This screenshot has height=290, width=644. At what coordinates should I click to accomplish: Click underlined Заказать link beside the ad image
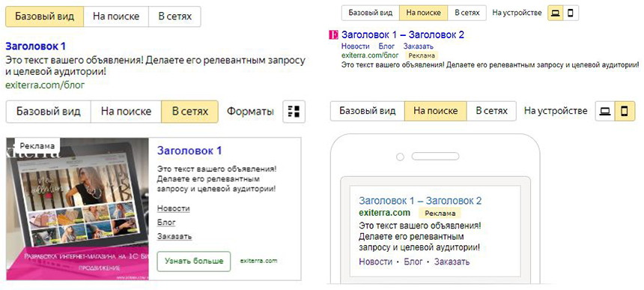coord(174,237)
